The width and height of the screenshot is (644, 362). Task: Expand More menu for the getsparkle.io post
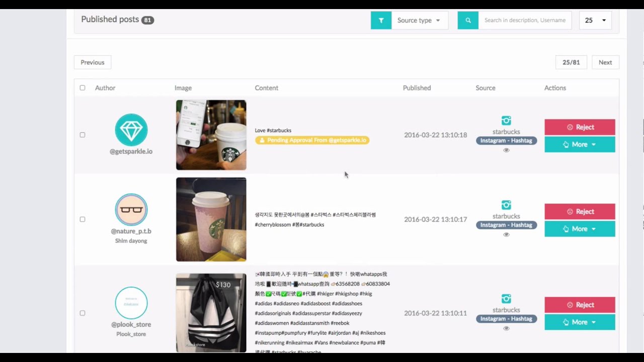[580, 144]
